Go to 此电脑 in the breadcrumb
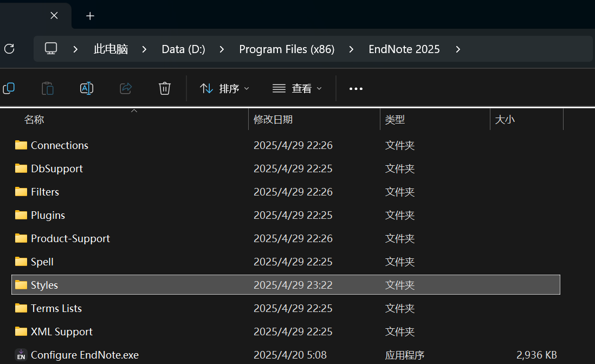The height and width of the screenshot is (364, 595). tap(111, 49)
